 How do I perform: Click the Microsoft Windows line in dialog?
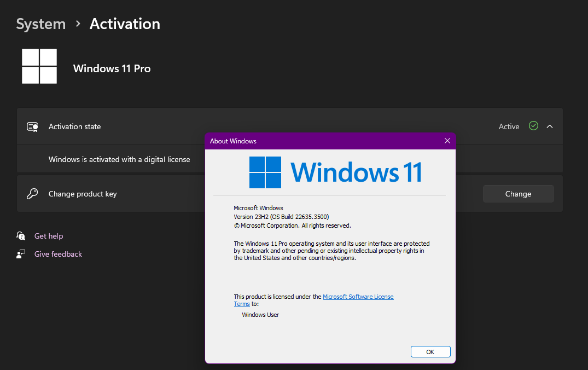pos(258,208)
